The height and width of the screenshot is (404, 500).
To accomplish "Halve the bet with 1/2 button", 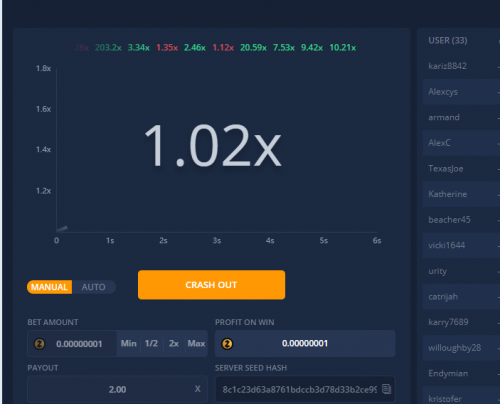I will tap(151, 343).
